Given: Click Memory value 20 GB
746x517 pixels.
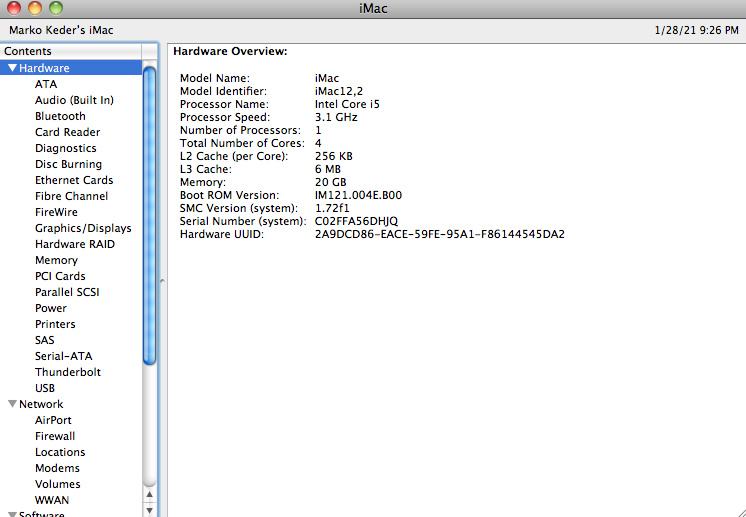Looking at the screenshot, I should pyautogui.click(x=331, y=182).
